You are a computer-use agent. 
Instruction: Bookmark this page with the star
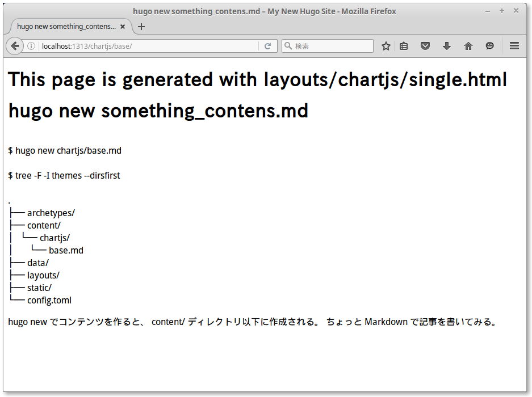(386, 46)
